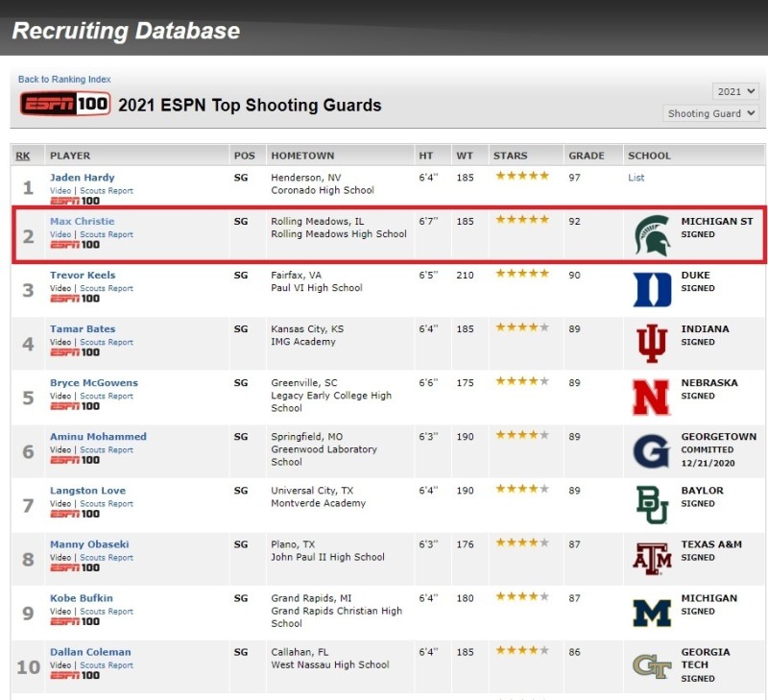Click the Duke Blue Devils logo
Image resolution: width=768 pixels, height=700 pixels.
[652, 289]
